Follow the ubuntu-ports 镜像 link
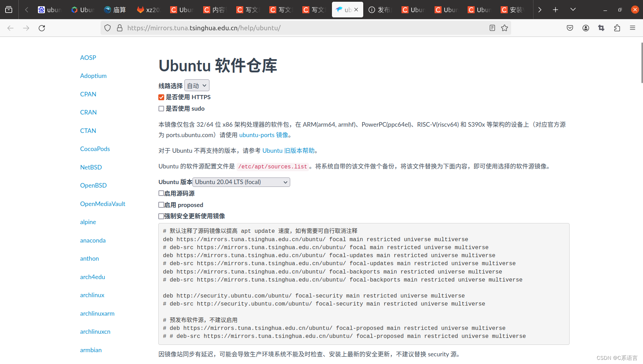This screenshot has width=643, height=364. (264, 135)
